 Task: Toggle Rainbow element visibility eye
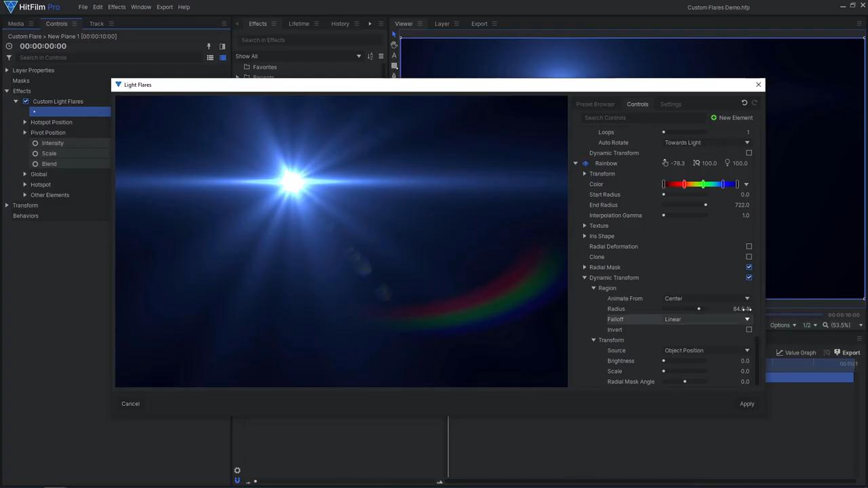[585, 163]
